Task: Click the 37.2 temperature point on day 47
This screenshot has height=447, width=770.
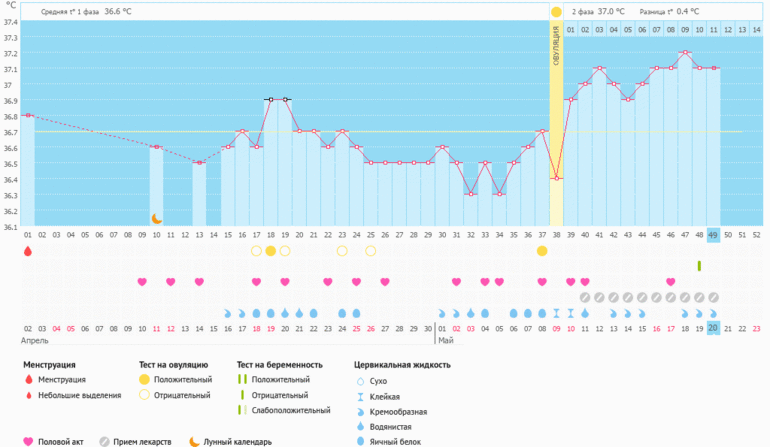Action: [x=685, y=53]
